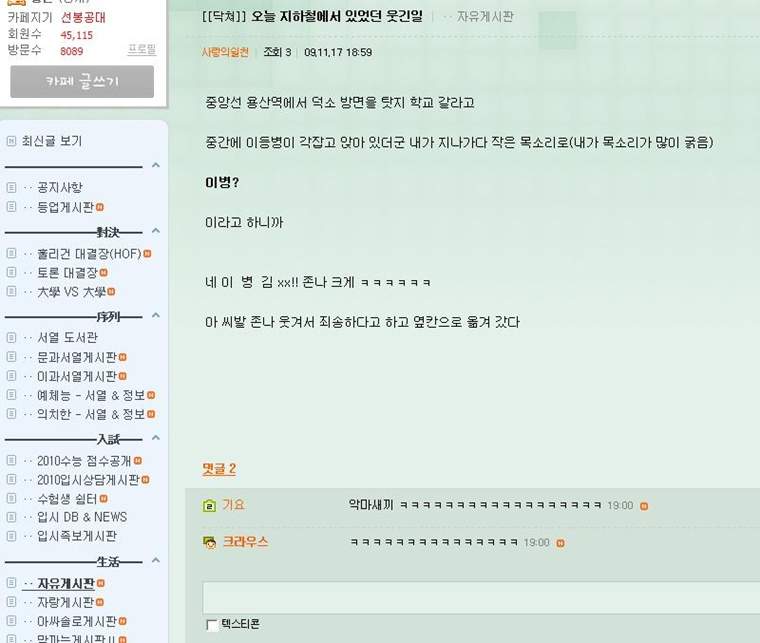This screenshot has height=643, width=760.
Task: Collapse the 對決 section with its arrow
Action: point(156,231)
